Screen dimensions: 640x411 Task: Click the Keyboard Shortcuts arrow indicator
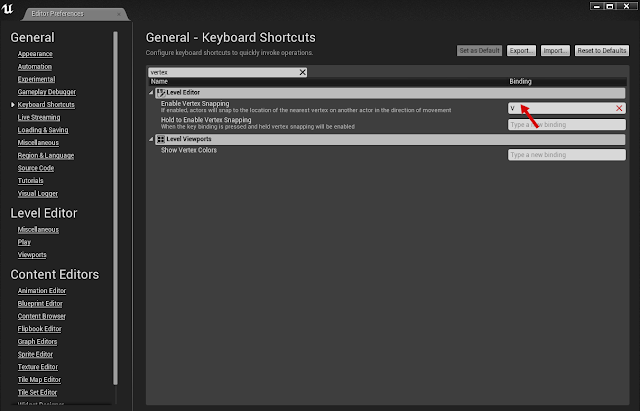pyautogui.click(x=13, y=105)
